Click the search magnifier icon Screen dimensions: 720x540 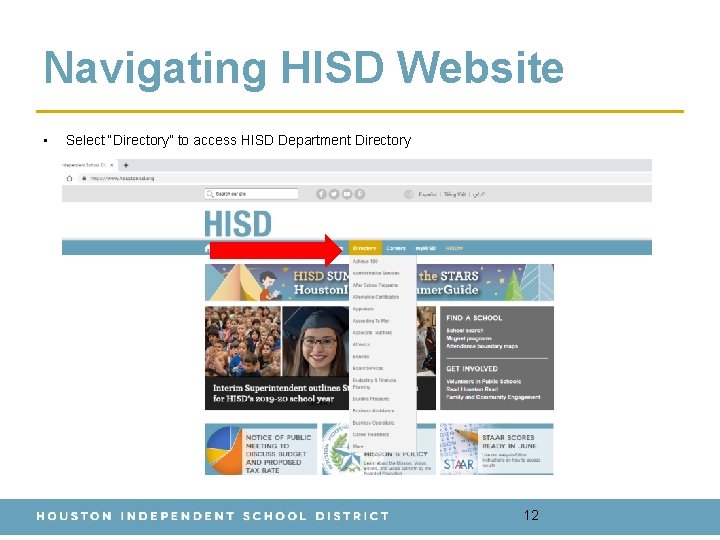pyautogui.click(x=210, y=194)
